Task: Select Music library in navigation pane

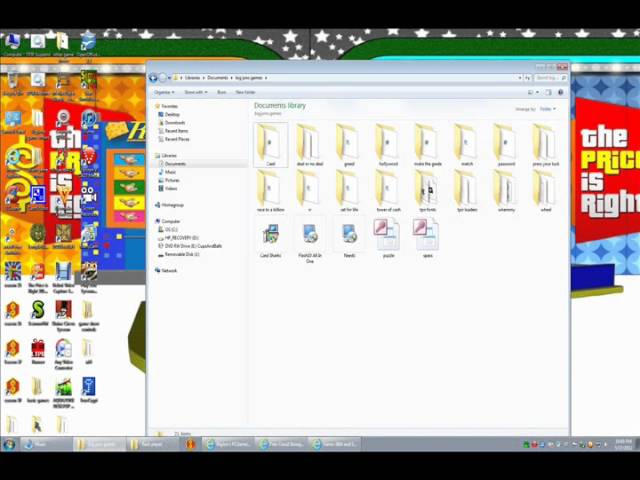Action: point(170,172)
